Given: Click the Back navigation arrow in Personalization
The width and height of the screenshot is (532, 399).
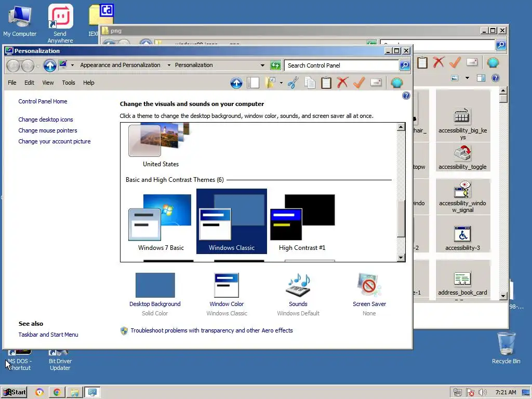Looking at the screenshot, I should coord(13,65).
